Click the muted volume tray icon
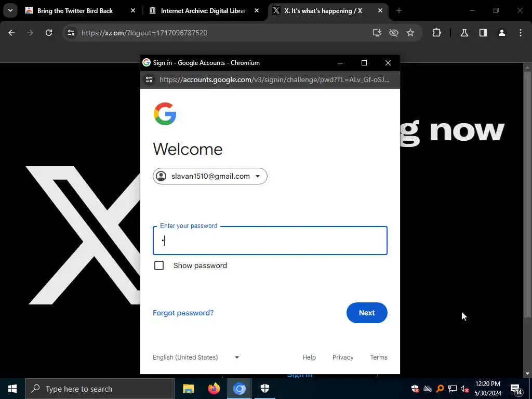Screen dimensions: 532x399 coord(465,389)
